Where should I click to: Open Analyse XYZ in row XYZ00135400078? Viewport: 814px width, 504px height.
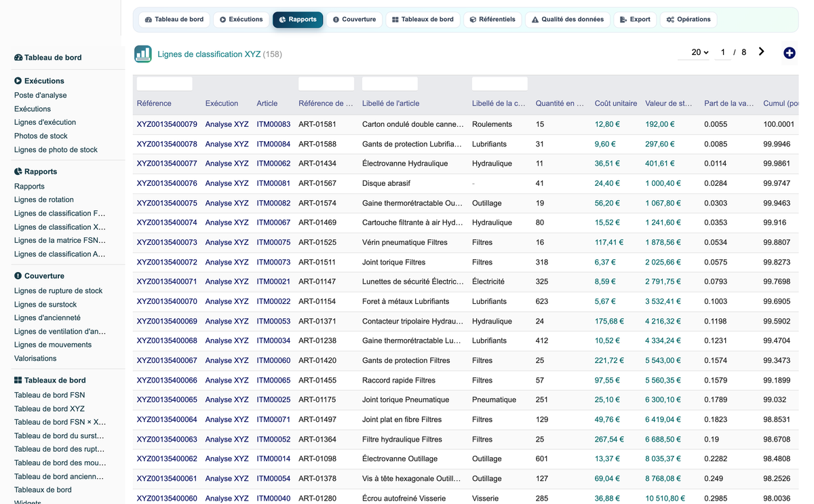point(227,144)
